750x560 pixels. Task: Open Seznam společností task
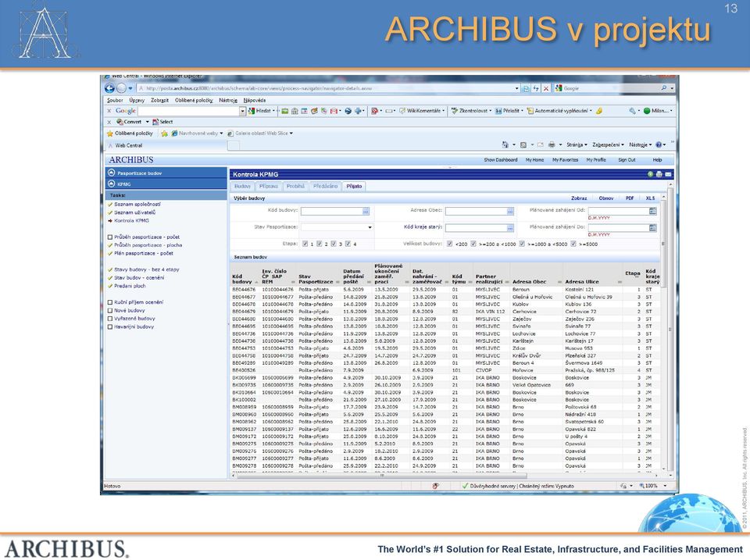pyautogui.click(x=137, y=204)
